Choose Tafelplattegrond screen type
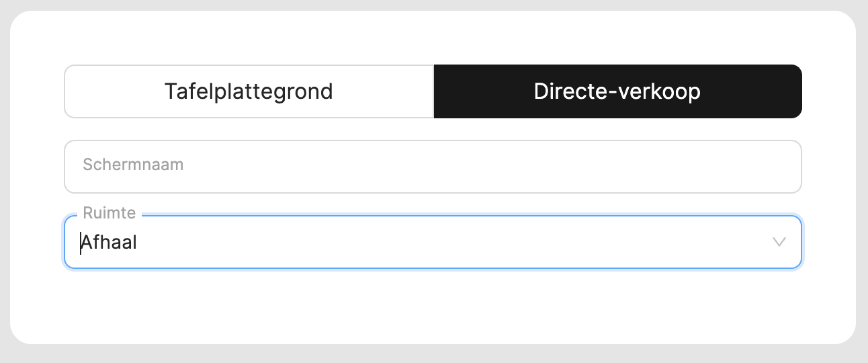The height and width of the screenshot is (363, 868). (x=249, y=91)
